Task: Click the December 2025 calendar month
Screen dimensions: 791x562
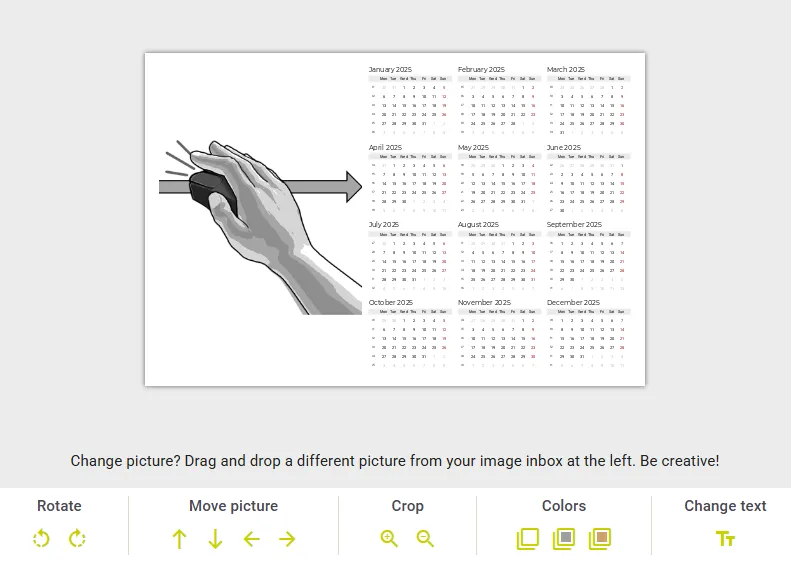Action: click(x=588, y=333)
